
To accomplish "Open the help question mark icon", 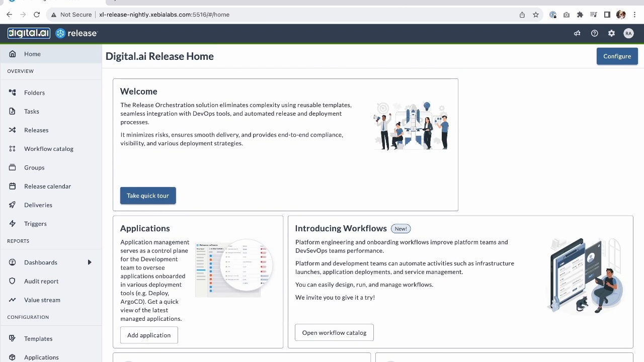I will [594, 33].
